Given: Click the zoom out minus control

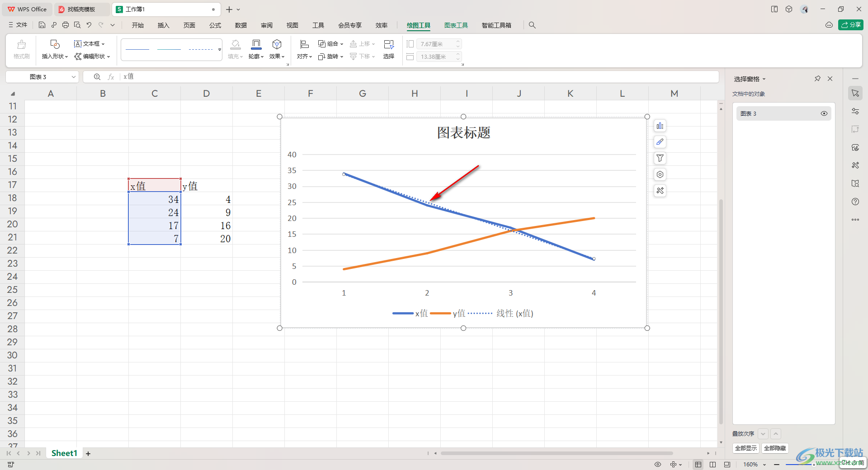Looking at the screenshot, I should [x=777, y=465].
